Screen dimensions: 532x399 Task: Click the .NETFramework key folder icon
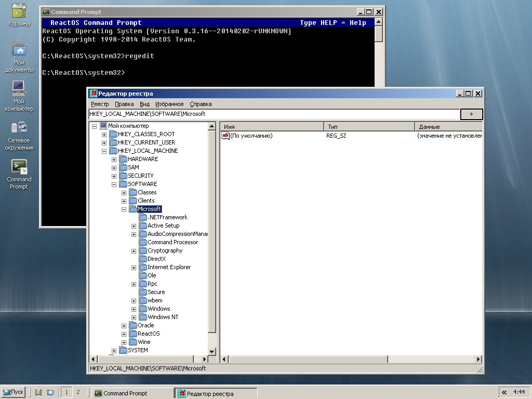[x=143, y=217]
